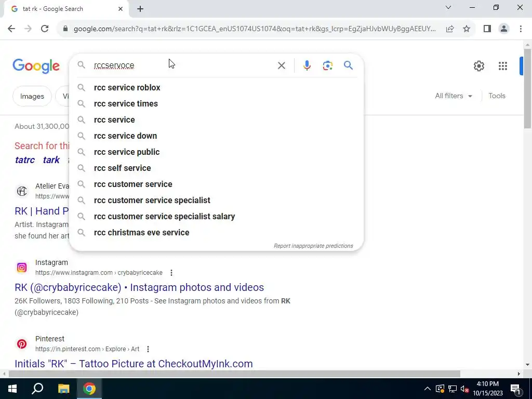
Task: Reload the current page
Action: coord(45,29)
